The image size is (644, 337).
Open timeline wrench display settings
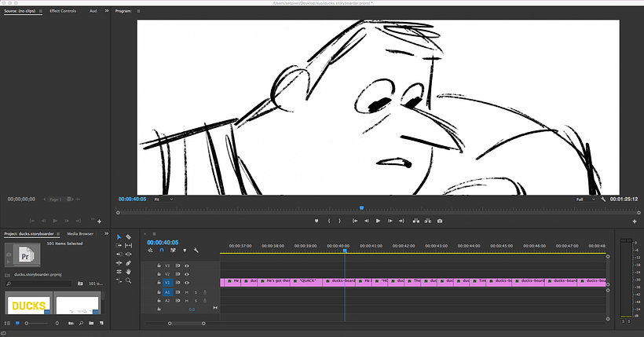[196, 251]
